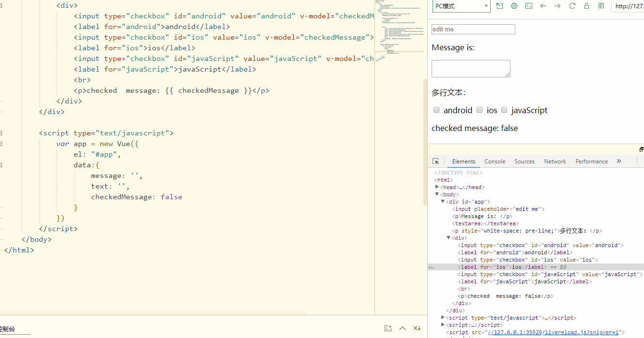Open the 控制台 tab at the bottom left
Image resolution: width=644 pixels, height=338 pixels.
8,329
